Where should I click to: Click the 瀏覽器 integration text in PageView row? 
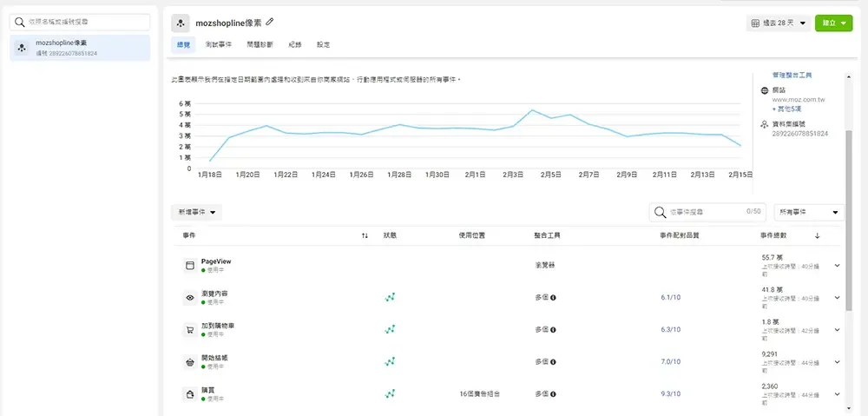click(x=545, y=266)
